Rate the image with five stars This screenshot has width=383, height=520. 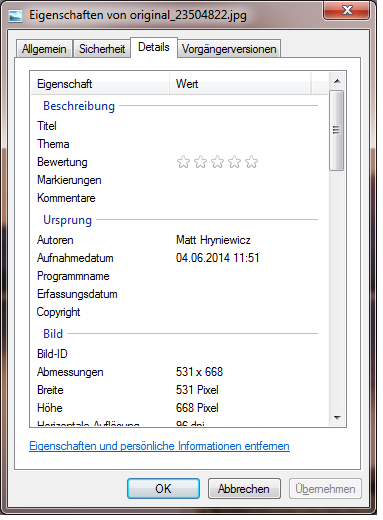(251, 162)
